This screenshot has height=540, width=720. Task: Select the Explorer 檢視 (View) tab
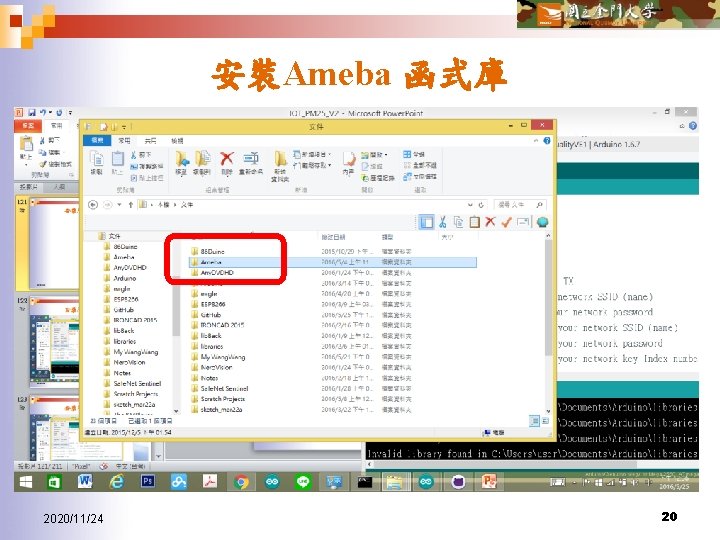[x=177, y=141]
